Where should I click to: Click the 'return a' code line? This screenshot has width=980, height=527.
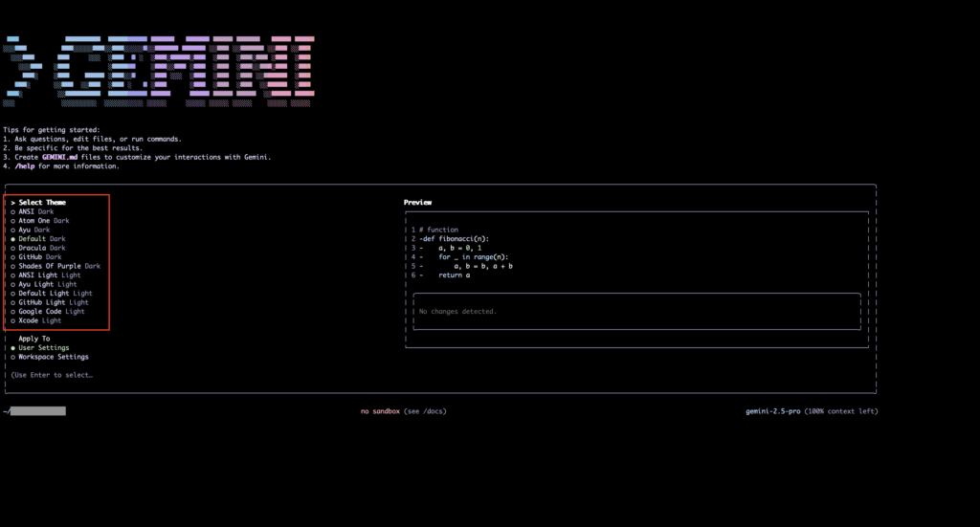455,274
